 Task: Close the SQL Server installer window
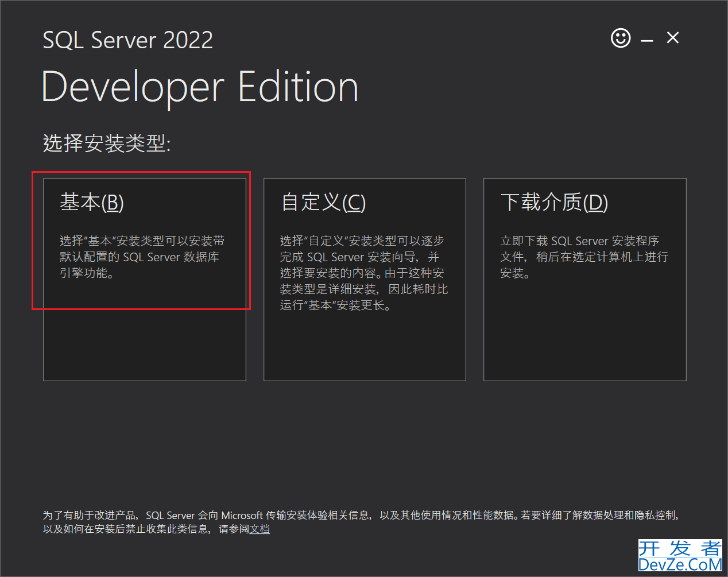point(673,38)
